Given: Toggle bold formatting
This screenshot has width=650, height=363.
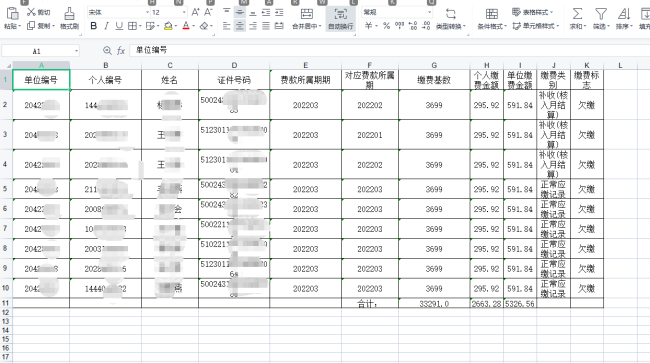Looking at the screenshot, I should (94, 26).
